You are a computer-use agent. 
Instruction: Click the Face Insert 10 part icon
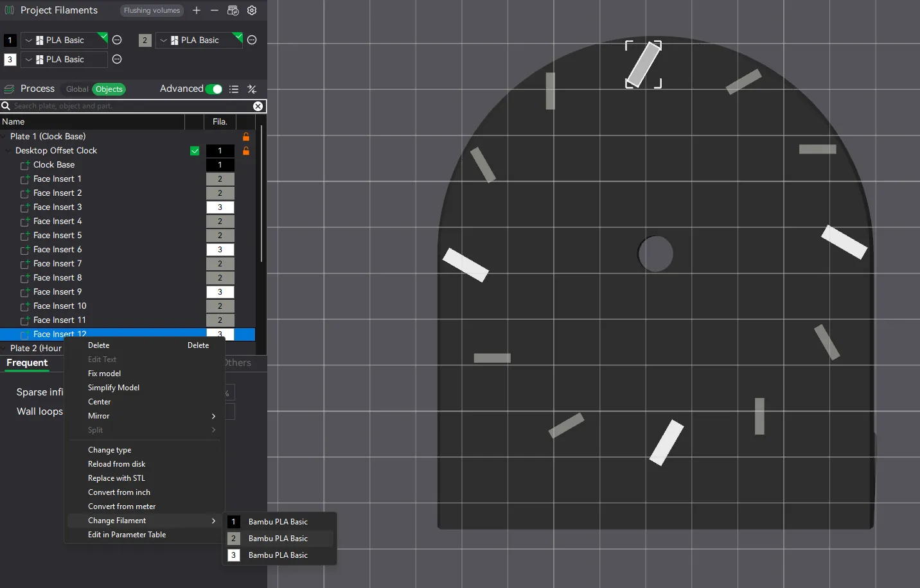pos(25,306)
